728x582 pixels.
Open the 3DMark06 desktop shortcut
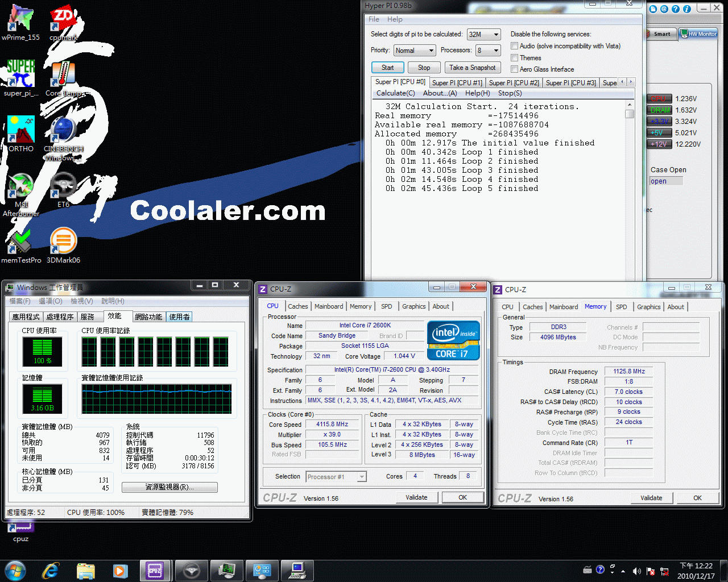tap(63, 246)
